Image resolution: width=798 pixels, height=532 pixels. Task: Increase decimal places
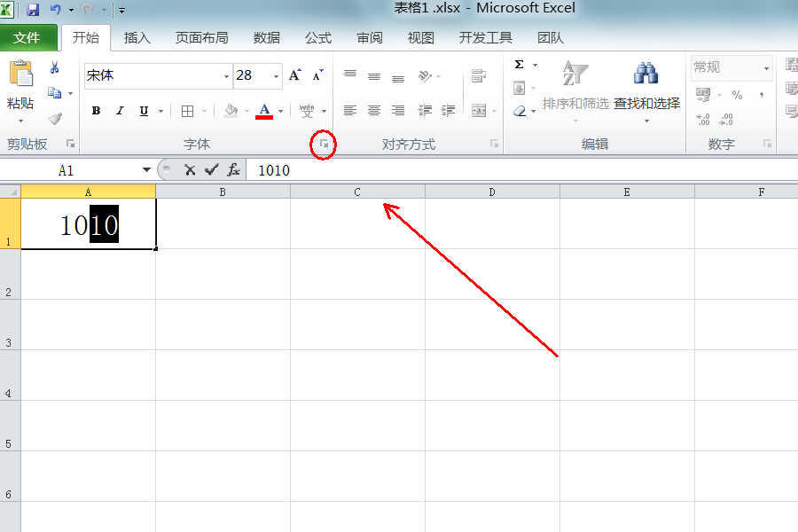[x=703, y=119]
